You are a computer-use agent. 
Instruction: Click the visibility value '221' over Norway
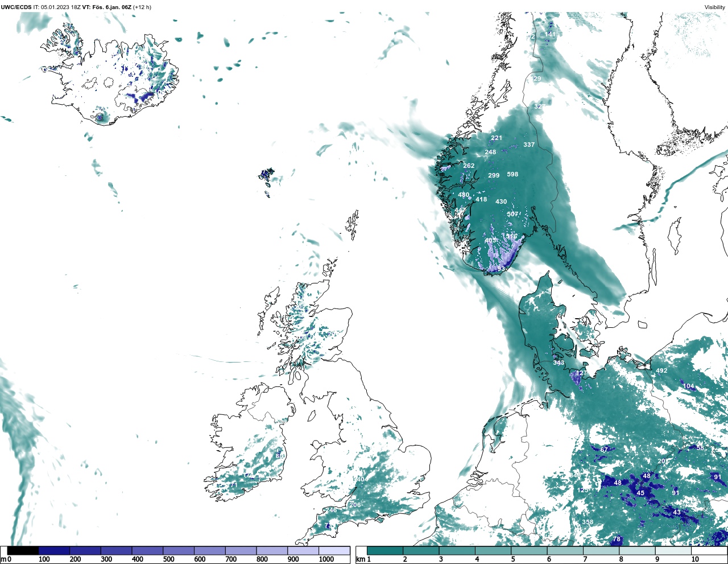(497, 138)
